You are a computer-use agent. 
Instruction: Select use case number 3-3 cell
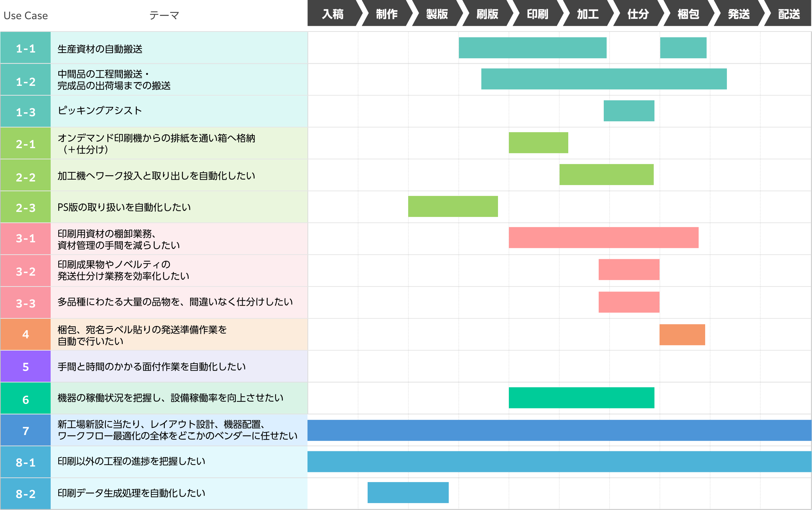coord(26,303)
